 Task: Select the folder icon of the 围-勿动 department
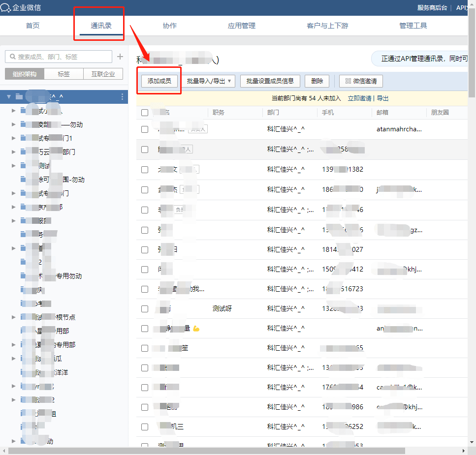24,180
